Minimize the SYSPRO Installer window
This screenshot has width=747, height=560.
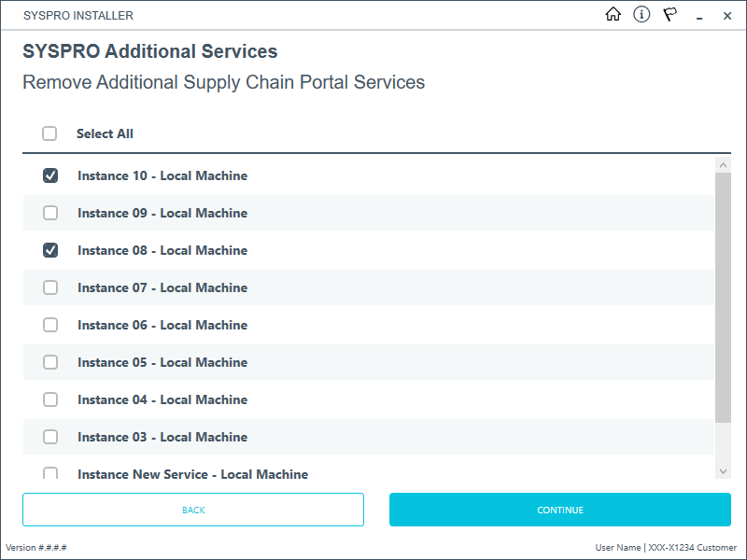tap(698, 16)
